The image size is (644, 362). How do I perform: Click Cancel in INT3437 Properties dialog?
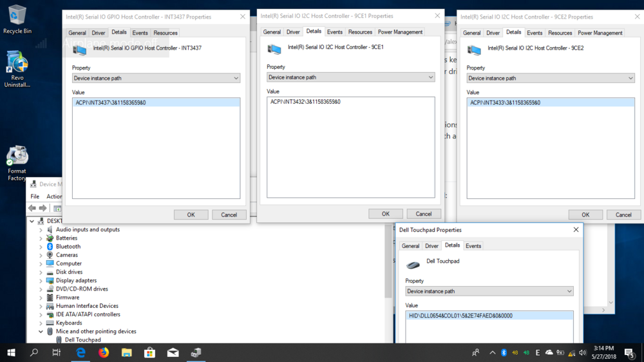point(229,214)
